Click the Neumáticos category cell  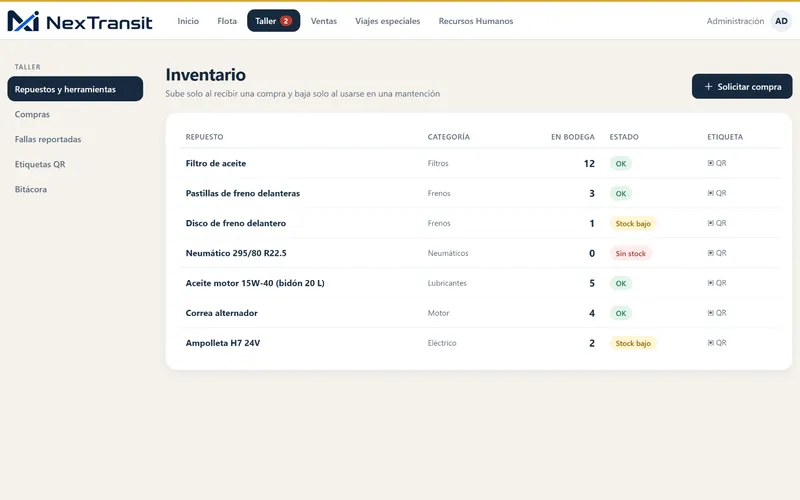click(x=448, y=253)
